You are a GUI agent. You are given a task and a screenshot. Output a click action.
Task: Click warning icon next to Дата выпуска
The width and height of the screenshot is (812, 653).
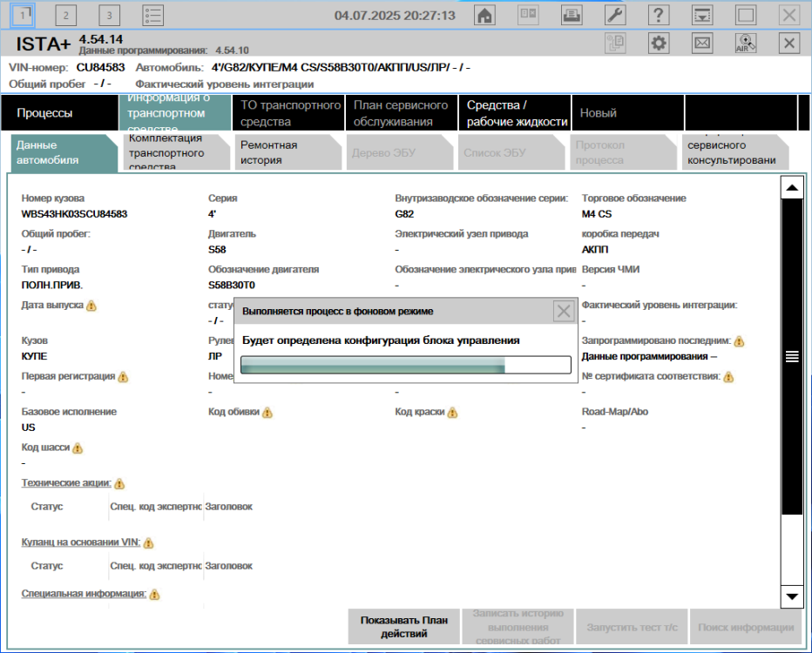coord(91,306)
